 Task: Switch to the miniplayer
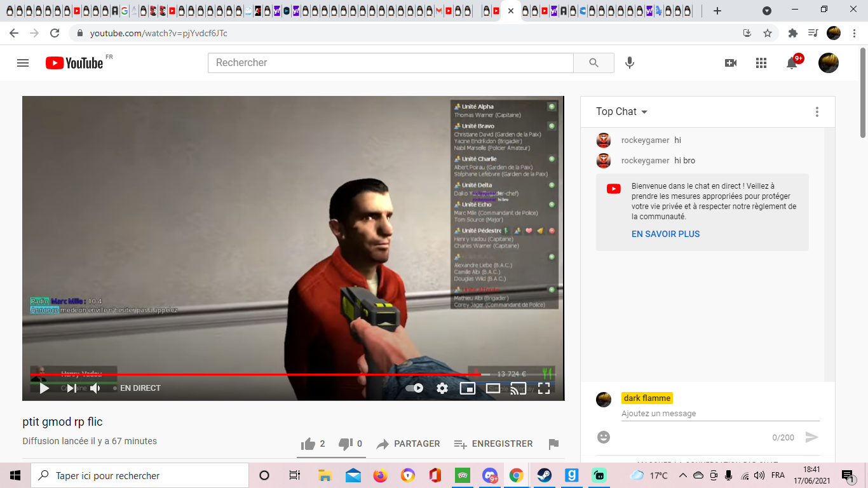click(468, 388)
